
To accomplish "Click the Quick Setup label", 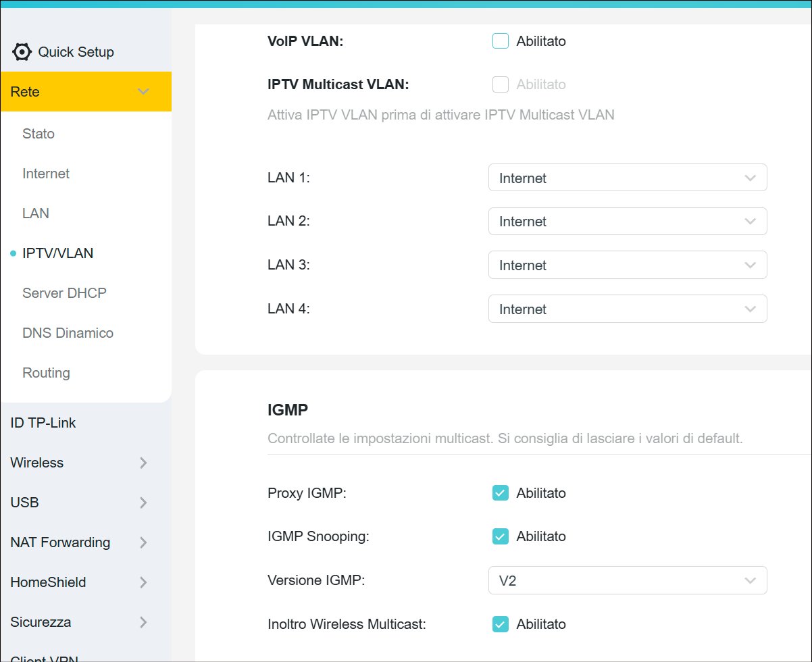I will pyautogui.click(x=76, y=52).
